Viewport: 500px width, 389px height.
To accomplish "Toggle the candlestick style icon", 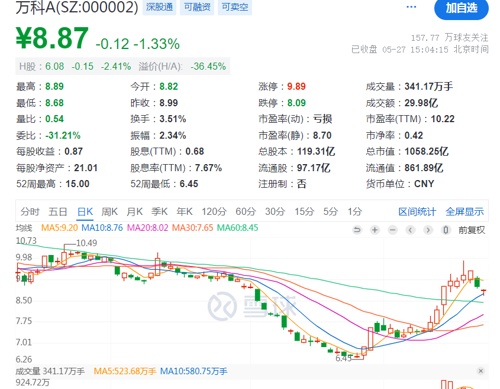I will pos(446,230).
